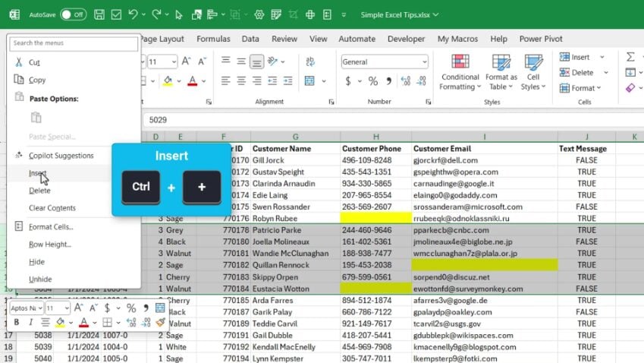The width and height of the screenshot is (644, 363).
Task: Click the Wrap Text icon
Action: point(310,62)
